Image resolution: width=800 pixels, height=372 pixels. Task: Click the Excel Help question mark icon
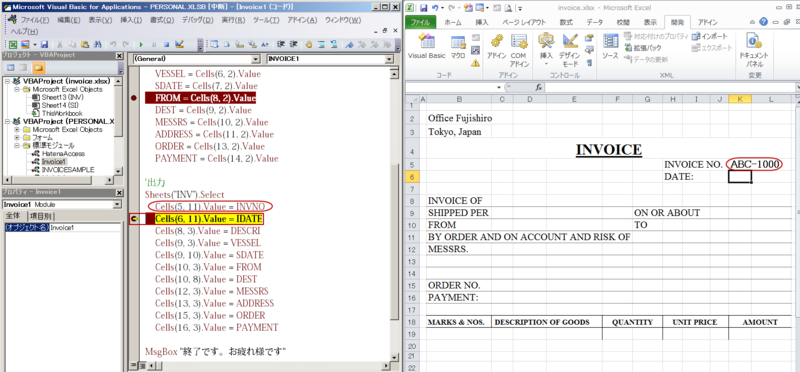click(x=763, y=22)
